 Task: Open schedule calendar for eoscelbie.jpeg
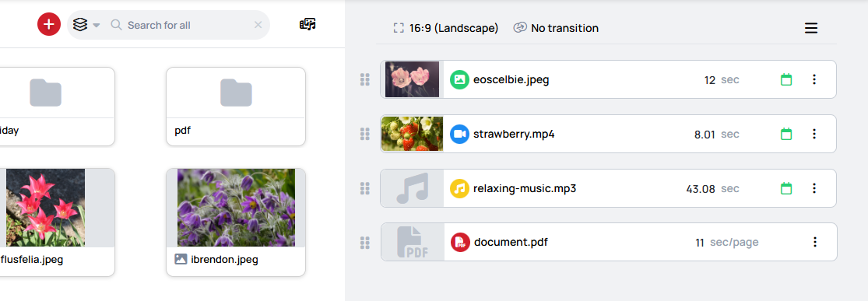click(786, 79)
